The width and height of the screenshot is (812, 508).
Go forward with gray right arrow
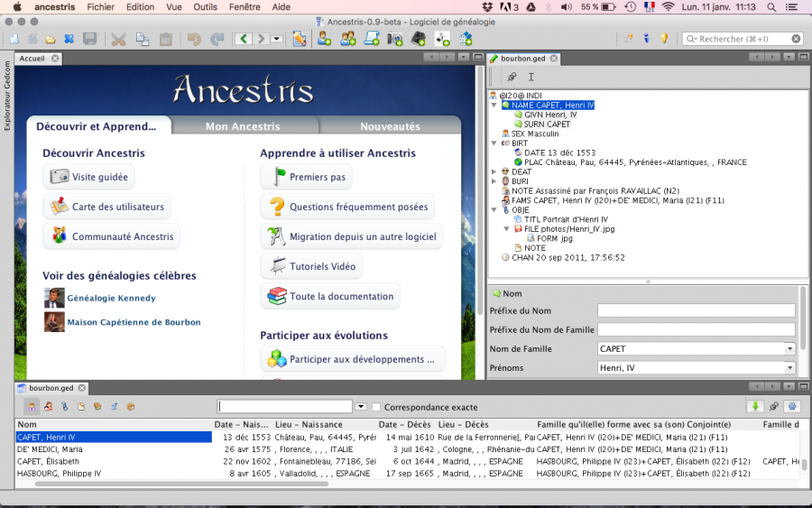[x=262, y=39]
